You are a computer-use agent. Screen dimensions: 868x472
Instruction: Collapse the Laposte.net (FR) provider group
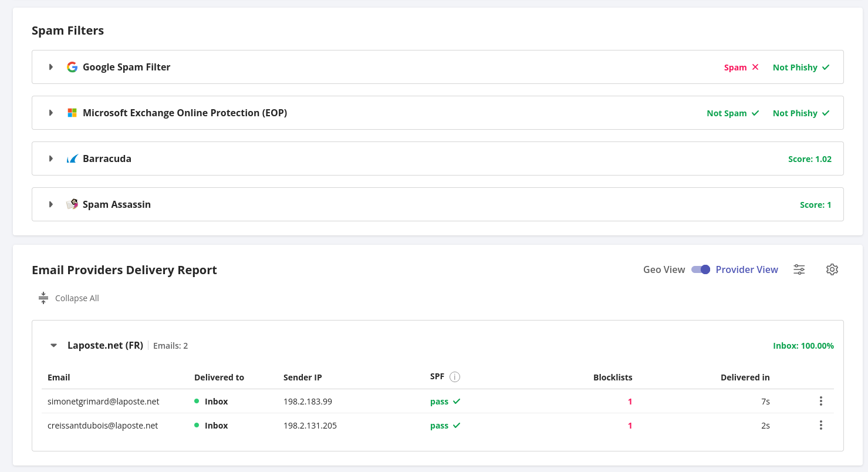(x=54, y=345)
